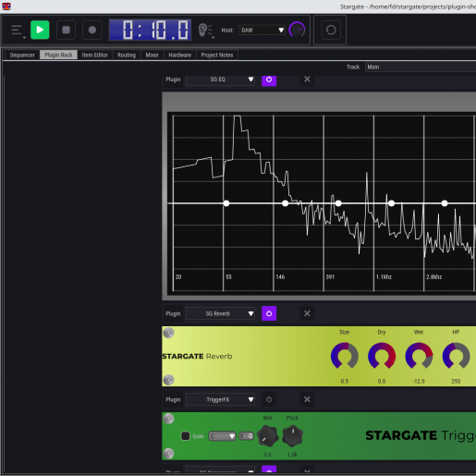The image size is (476, 476).
Task: Open the Host DAW dropdown
Action: click(262, 30)
